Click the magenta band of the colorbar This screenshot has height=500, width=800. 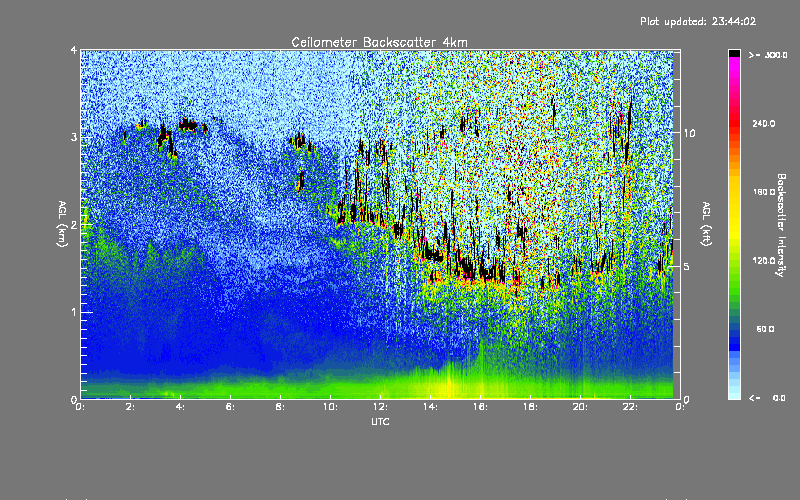734,64
